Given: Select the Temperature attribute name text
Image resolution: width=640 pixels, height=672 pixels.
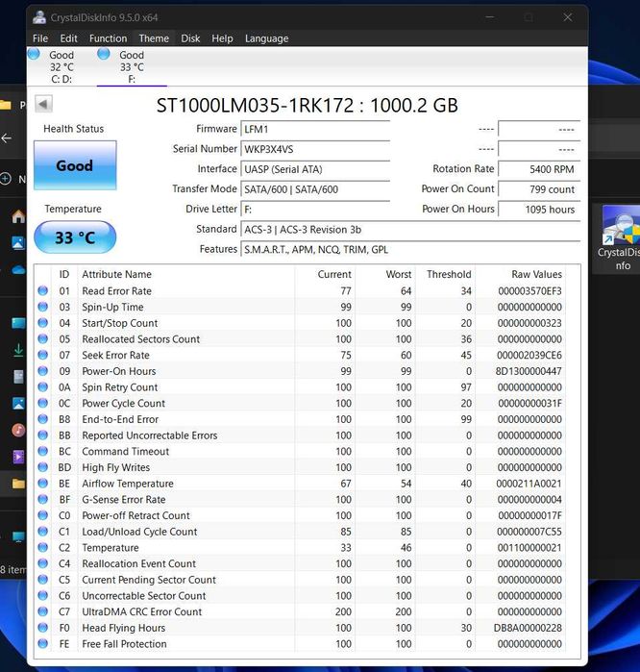Looking at the screenshot, I should (111, 548).
